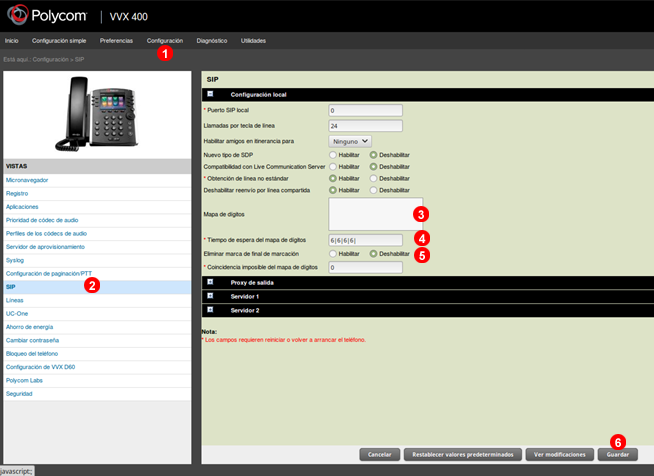
Task: Open Cambiar contraseña page
Action: point(97,340)
